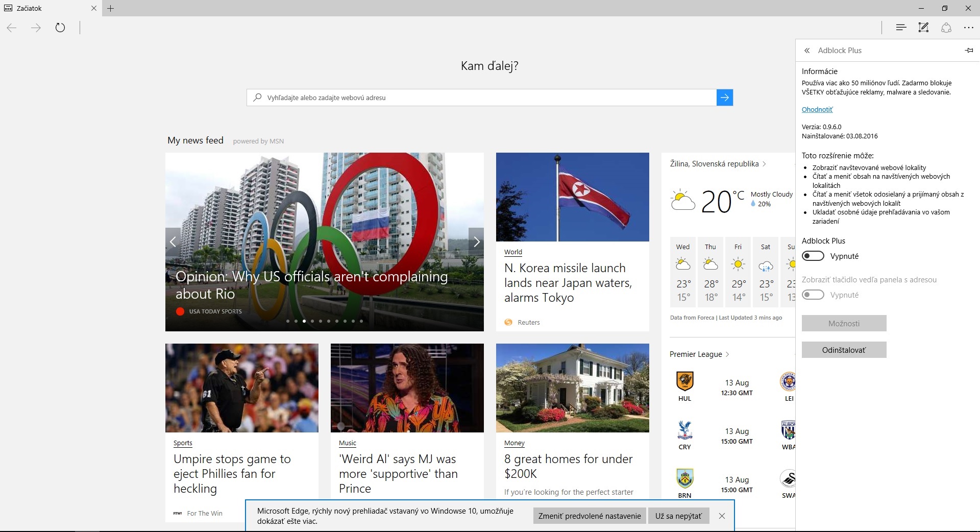The width and height of the screenshot is (980, 532).
Task: Open the Music category link
Action: click(348, 443)
